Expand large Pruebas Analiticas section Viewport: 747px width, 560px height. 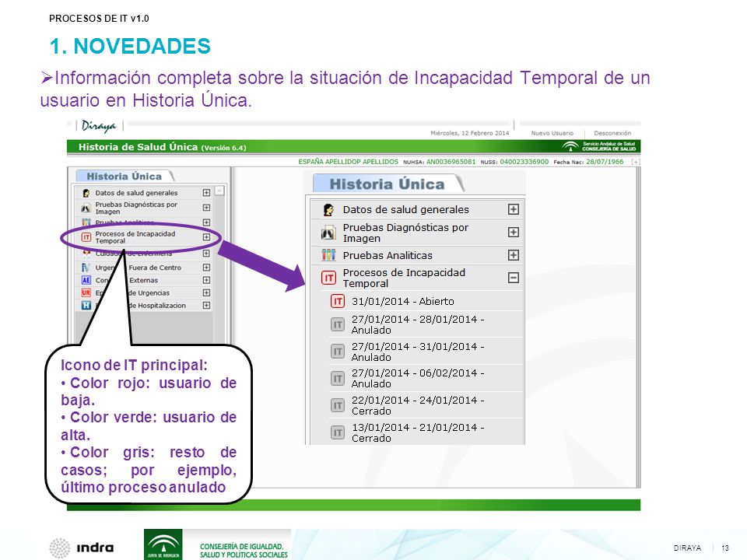click(513, 255)
